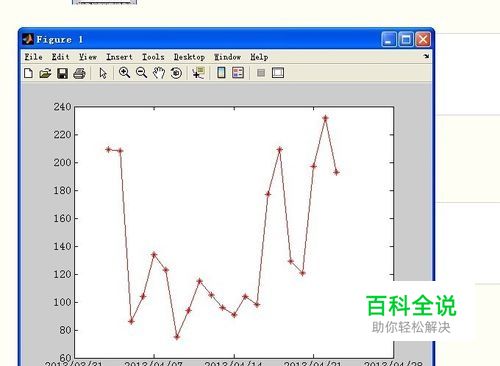Viewport: 500px width, 366px height.
Task: Click the last data point of the line
Action: click(x=336, y=172)
